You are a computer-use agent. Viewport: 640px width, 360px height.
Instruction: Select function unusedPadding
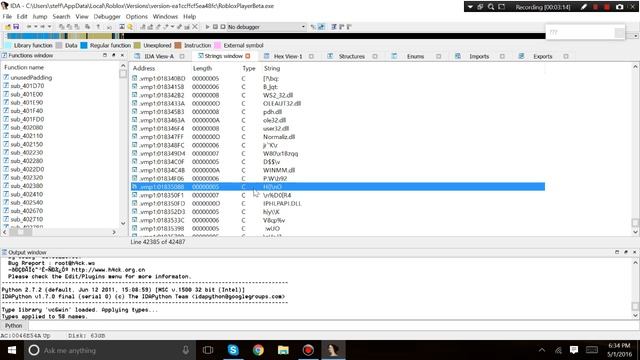point(31,78)
